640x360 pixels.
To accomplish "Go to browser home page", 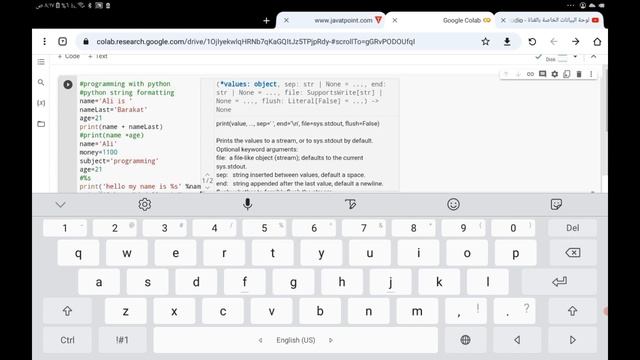I will point(597,42).
